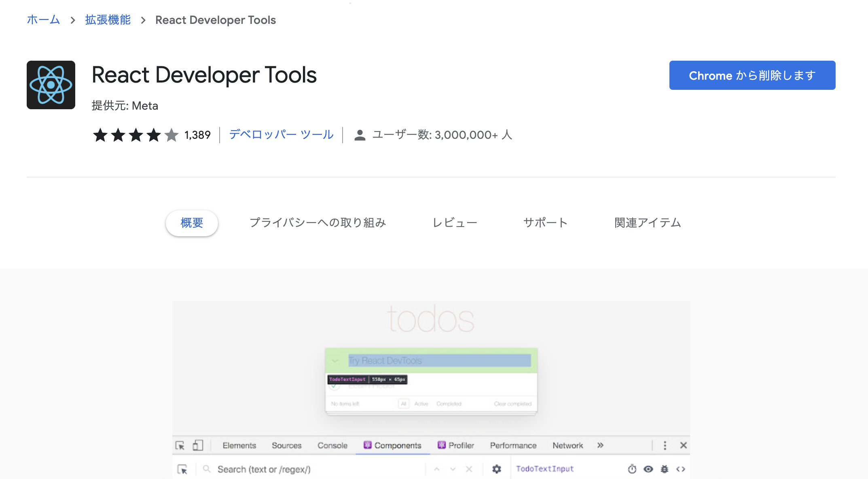Screen dimensions: 868x479
Task: Select the Sources DevTools tab
Action: pos(287,445)
